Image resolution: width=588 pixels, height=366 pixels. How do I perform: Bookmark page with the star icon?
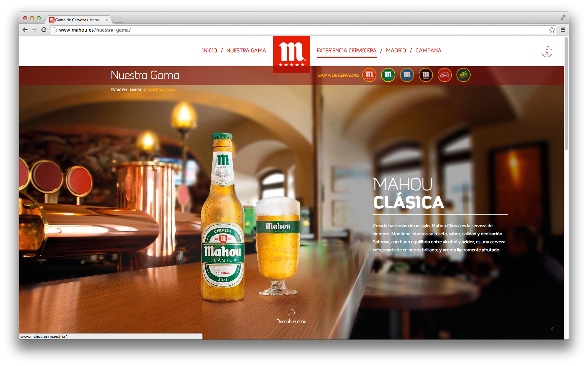[x=552, y=30]
